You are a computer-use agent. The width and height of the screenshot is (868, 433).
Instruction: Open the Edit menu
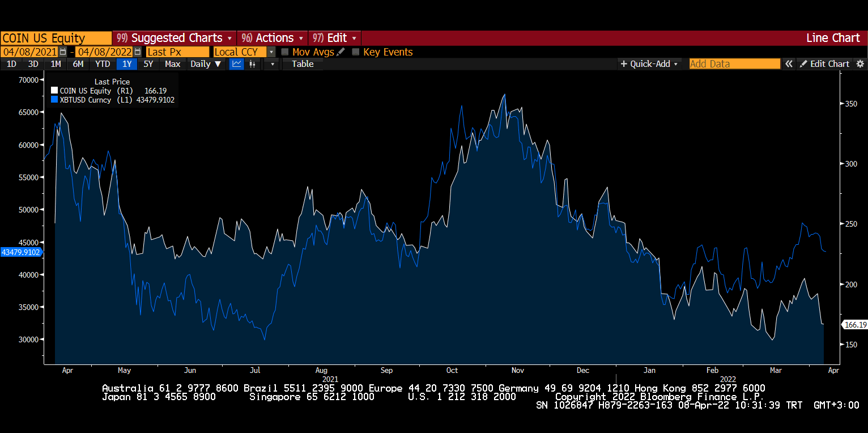(x=335, y=38)
